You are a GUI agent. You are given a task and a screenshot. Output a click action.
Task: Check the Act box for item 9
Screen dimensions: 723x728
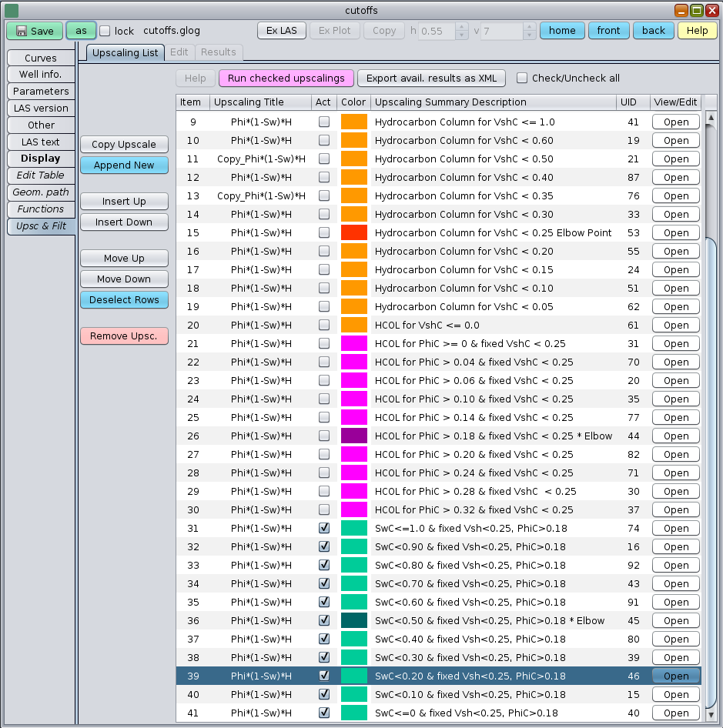(x=324, y=122)
